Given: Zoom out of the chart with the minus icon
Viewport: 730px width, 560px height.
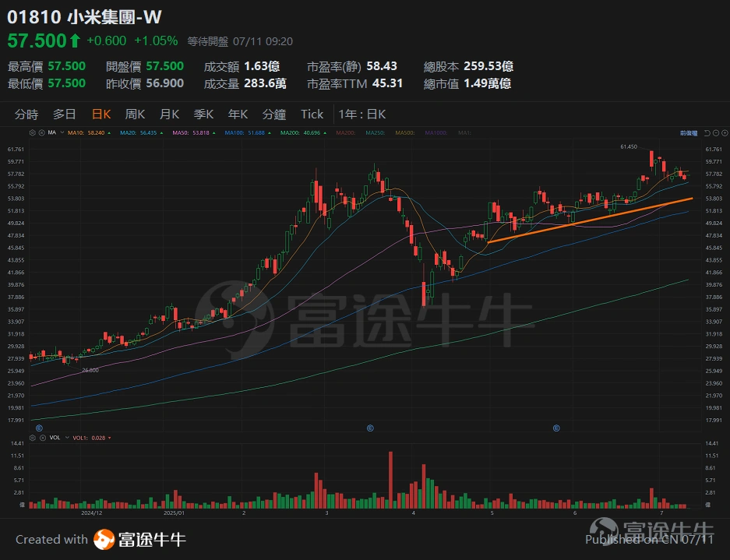Looking at the screenshot, I should click(716, 133).
